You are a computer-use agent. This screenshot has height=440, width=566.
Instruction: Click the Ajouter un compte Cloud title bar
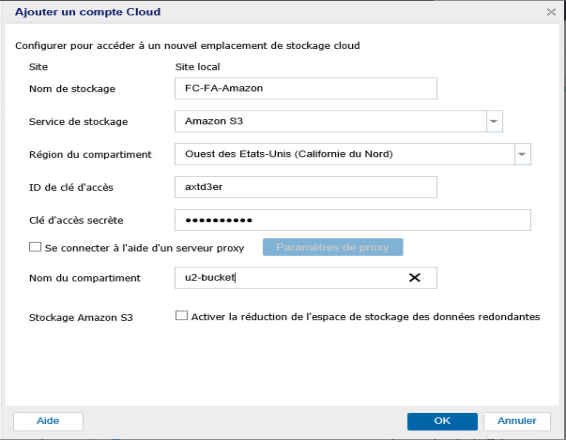pos(274,12)
